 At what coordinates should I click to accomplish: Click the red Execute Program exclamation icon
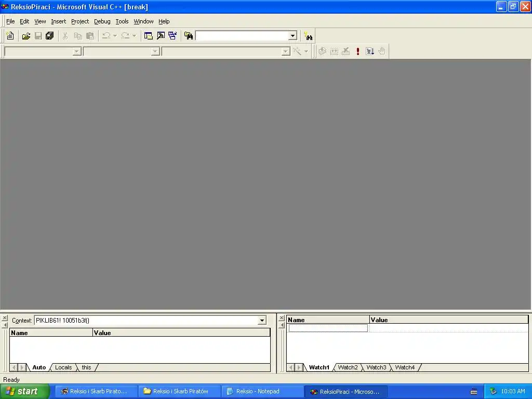point(357,51)
